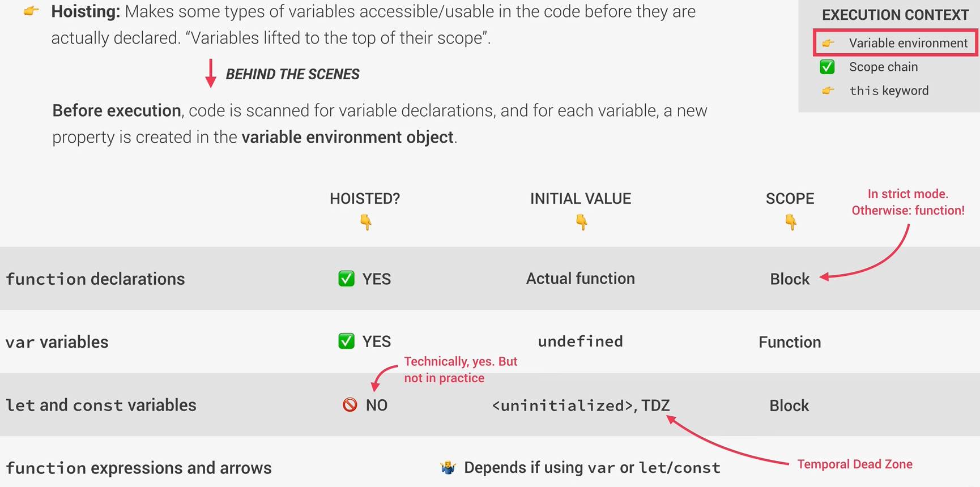Screen dimensions: 980x487
Task: Select the this keyword label
Action: (889, 91)
